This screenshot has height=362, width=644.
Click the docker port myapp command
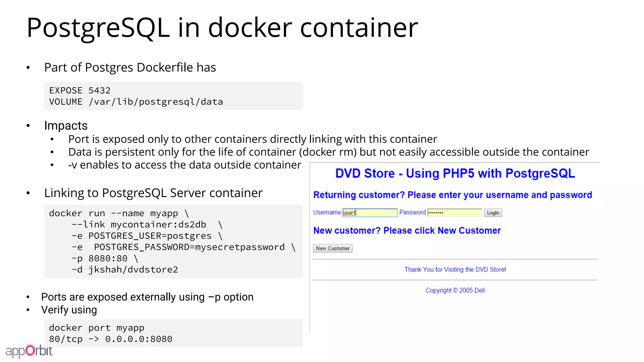point(97,328)
